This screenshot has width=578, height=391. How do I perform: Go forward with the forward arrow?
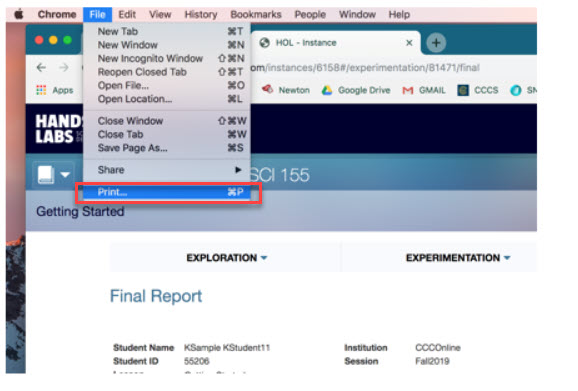[x=64, y=67]
